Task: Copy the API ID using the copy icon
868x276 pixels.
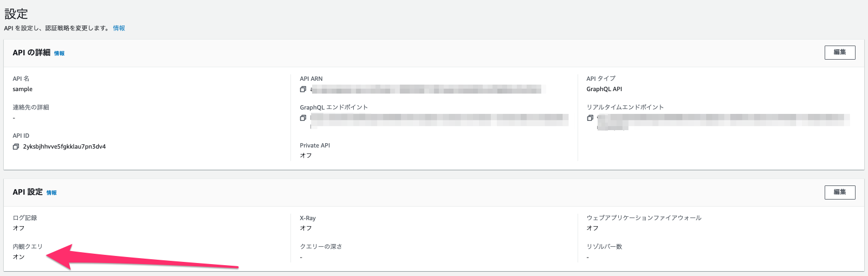Action: click(x=16, y=147)
